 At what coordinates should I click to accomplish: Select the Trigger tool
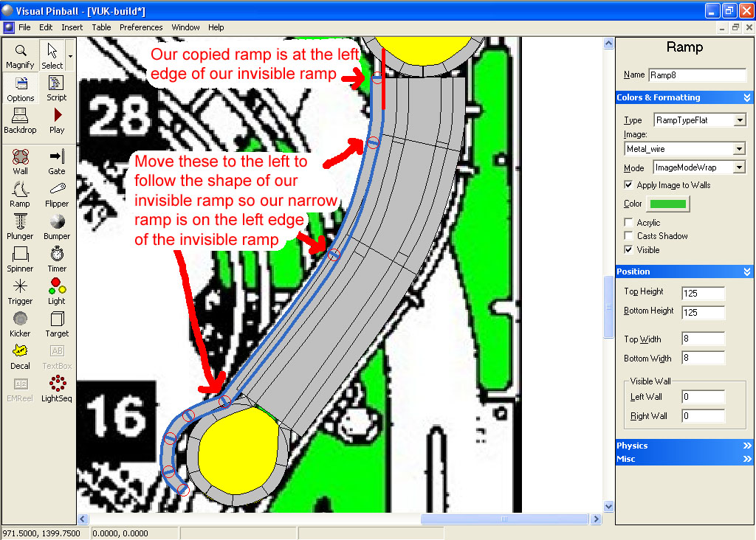point(20,291)
